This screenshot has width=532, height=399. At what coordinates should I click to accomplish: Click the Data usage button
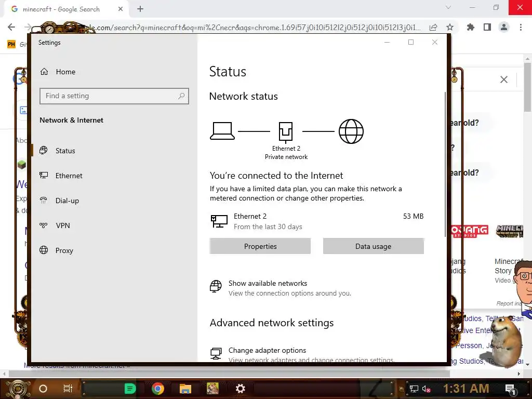373,246
